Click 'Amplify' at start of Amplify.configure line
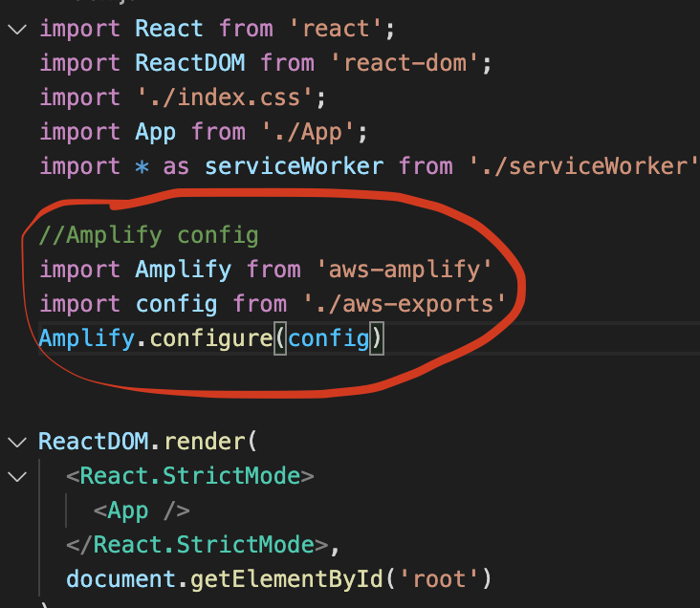This screenshot has width=700, height=608. (x=87, y=338)
